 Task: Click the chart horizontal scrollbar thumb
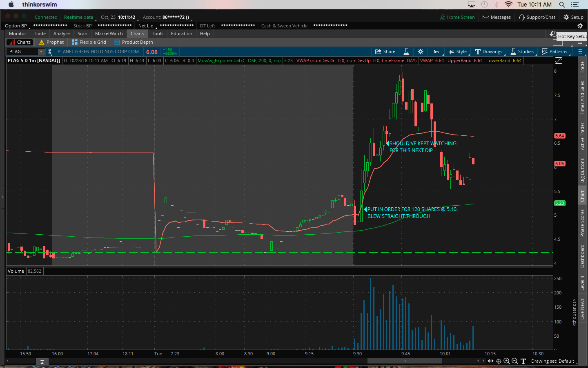tap(405, 361)
